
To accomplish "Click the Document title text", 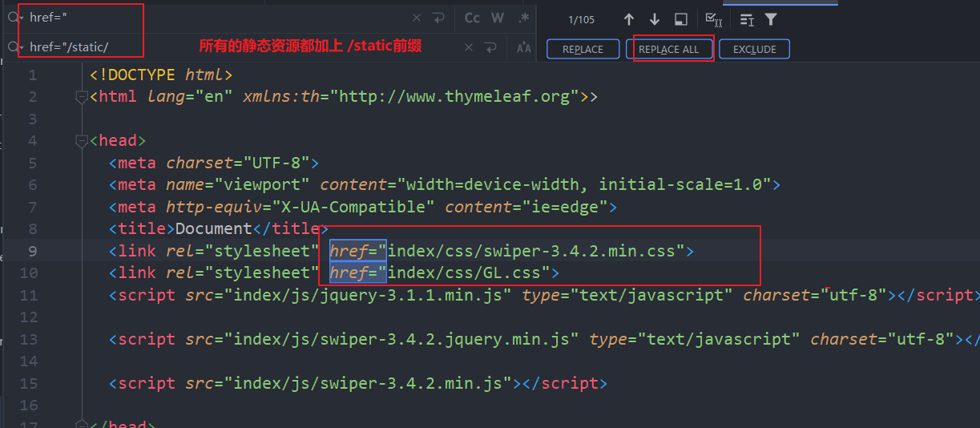I will [214, 229].
